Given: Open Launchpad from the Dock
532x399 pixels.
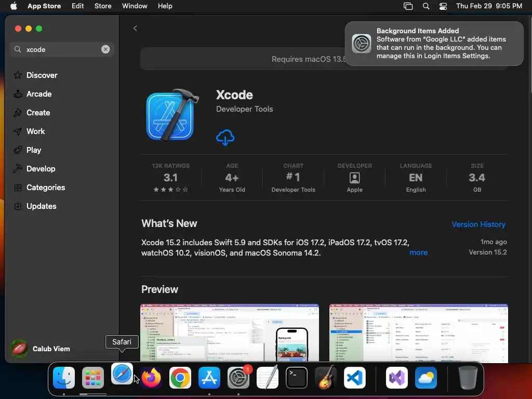Looking at the screenshot, I should (x=93, y=378).
